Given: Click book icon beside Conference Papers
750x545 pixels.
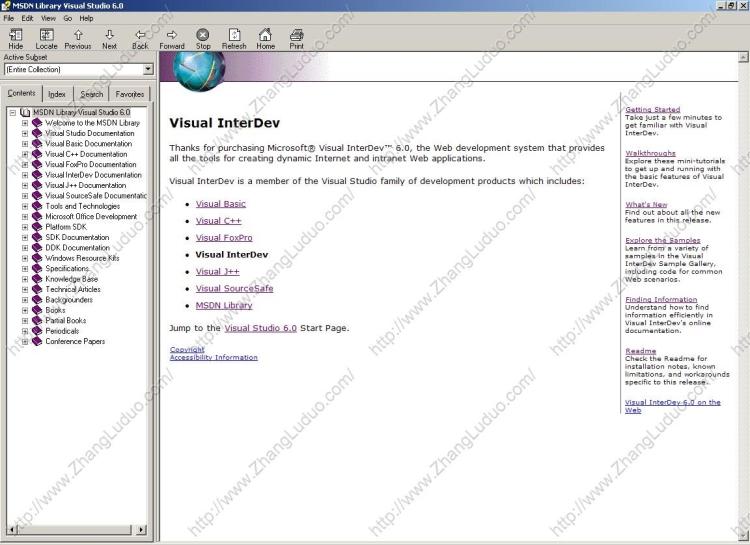Looking at the screenshot, I should pos(37,341).
